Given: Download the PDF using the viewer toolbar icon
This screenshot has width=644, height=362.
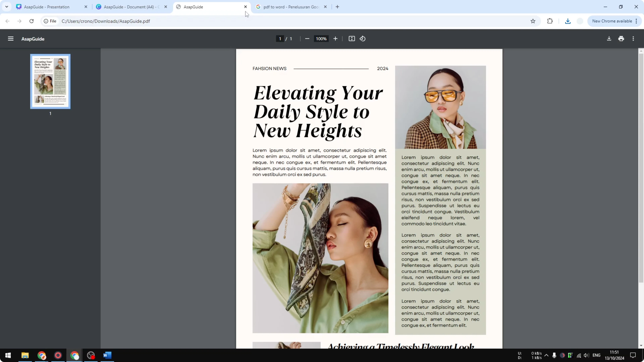Looking at the screenshot, I should (609, 39).
